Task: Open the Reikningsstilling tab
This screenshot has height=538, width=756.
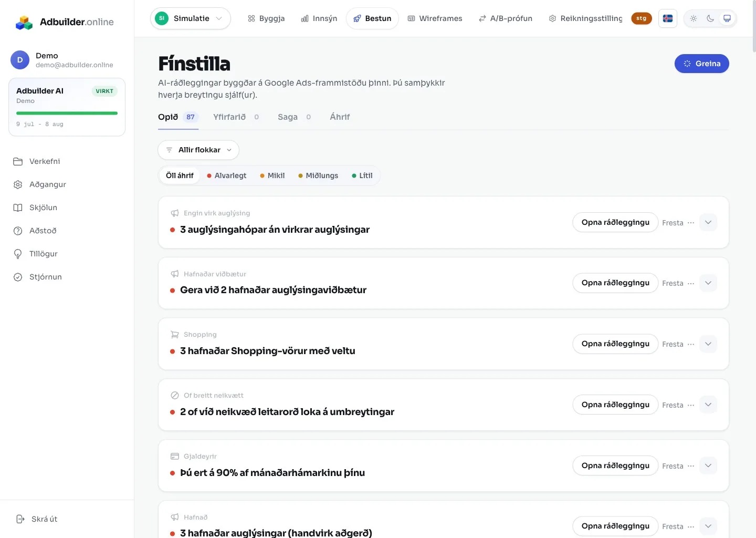Action: [585, 18]
